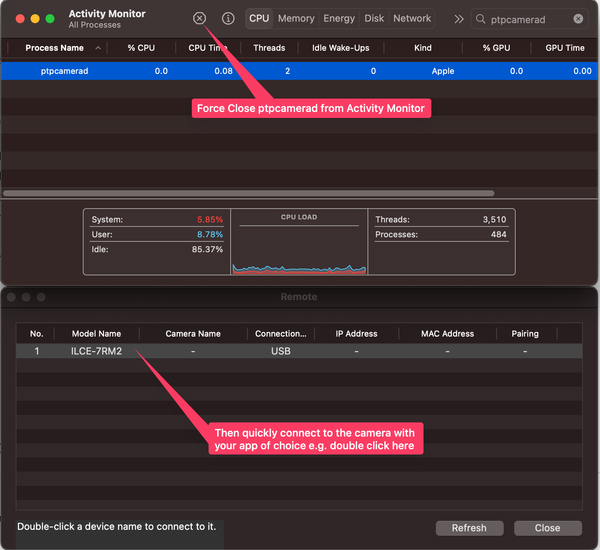Screen dimensions: 600x550
Task: Sort by Process Name column
Action: tap(56, 48)
